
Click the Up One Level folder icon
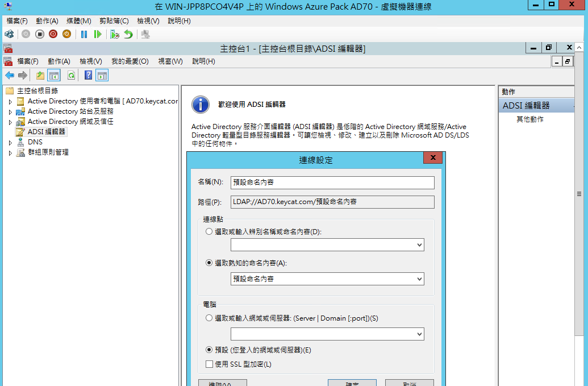40,76
